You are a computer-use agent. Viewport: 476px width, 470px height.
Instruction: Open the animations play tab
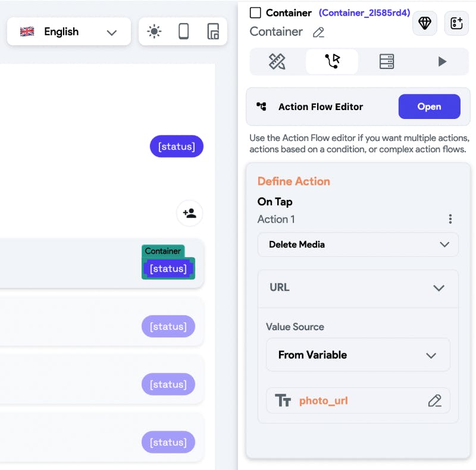[441, 61]
